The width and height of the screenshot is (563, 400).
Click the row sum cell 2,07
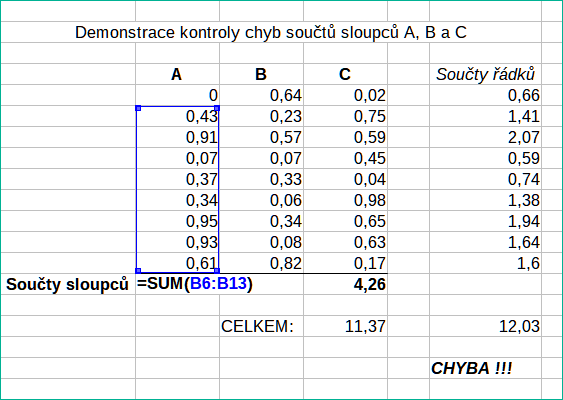(485, 137)
